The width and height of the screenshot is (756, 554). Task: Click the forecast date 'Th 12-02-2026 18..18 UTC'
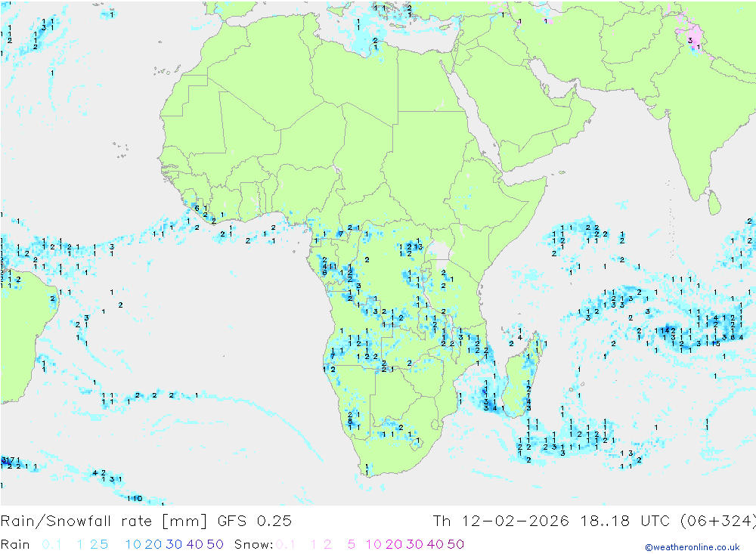click(552, 522)
